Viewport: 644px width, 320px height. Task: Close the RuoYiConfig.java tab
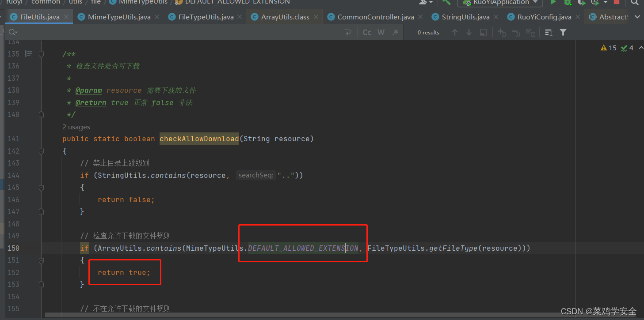578,17
